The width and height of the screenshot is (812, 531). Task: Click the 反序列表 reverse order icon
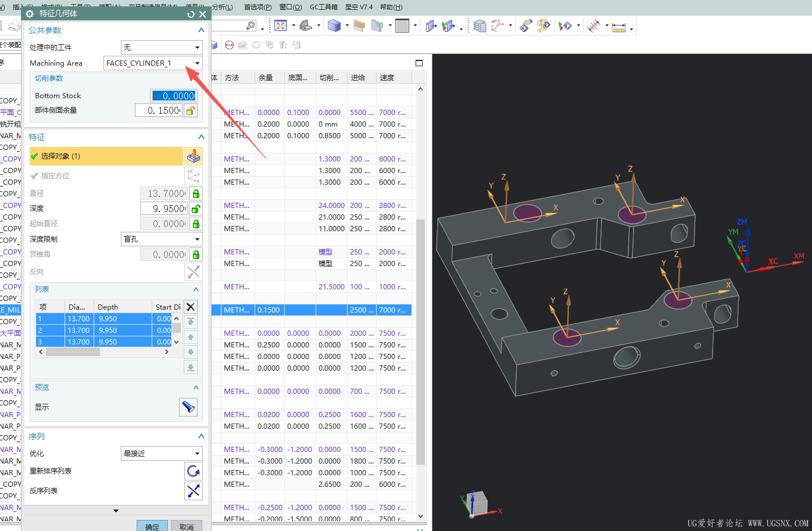(x=193, y=491)
